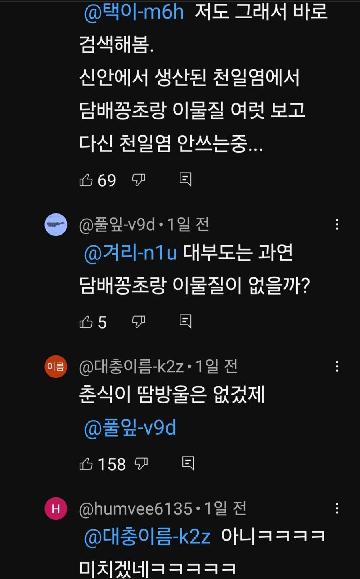Open the orange 이름 profile avatar
360x579 pixels.
[56, 367]
